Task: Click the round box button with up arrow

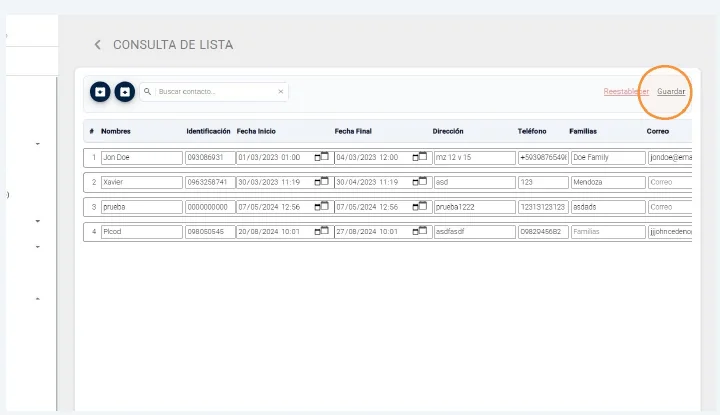Action: (x=124, y=92)
